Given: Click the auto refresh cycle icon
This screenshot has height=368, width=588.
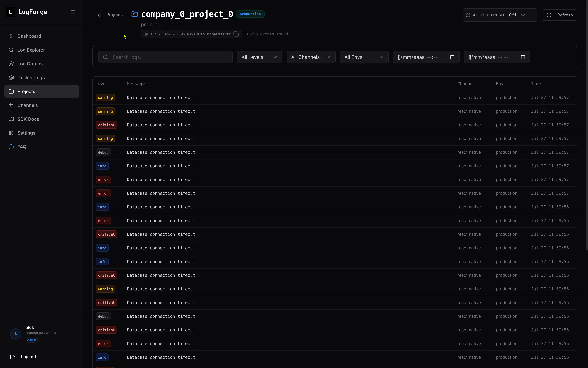Looking at the screenshot, I should (468, 15).
